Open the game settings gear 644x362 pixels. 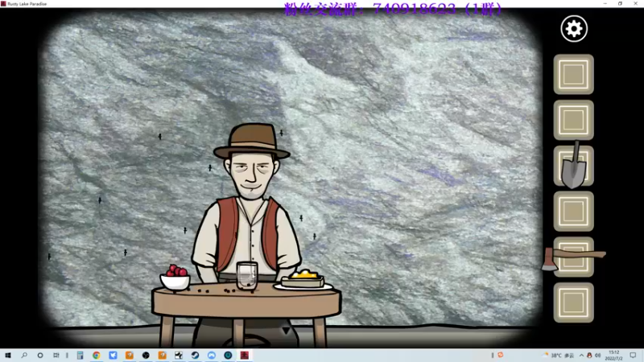point(574,29)
